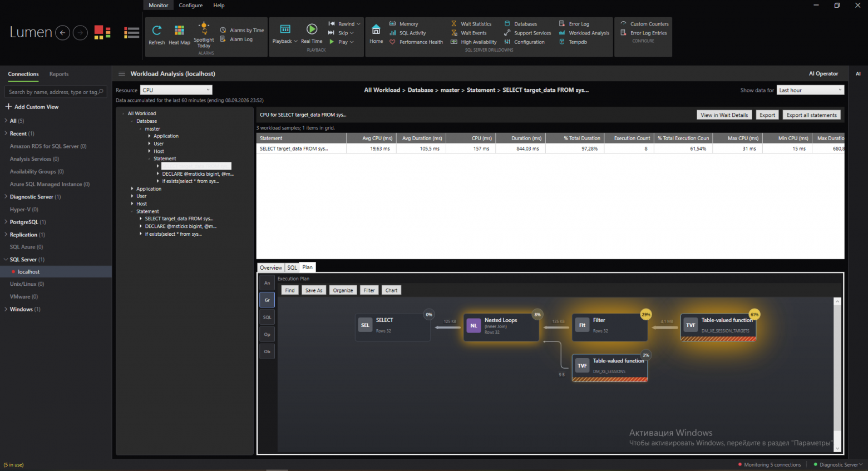Switch to the Overview tab
Image resolution: width=868 pixels, height=471 pixels.
[x=271, y=267]
